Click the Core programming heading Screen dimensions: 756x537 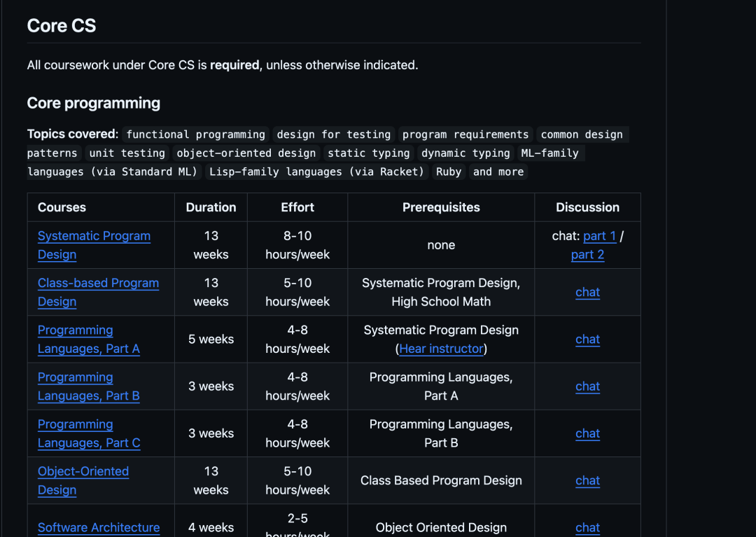(x=94, y=103)
